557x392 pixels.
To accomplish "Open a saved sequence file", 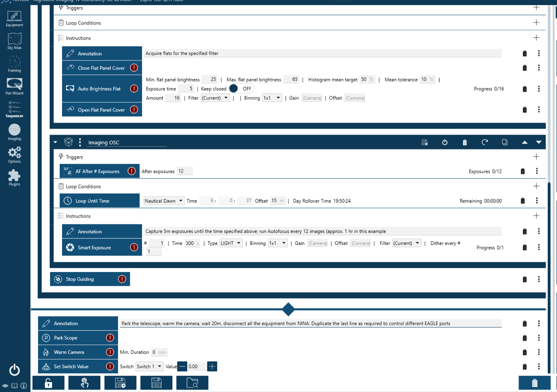I will (192, 383).
